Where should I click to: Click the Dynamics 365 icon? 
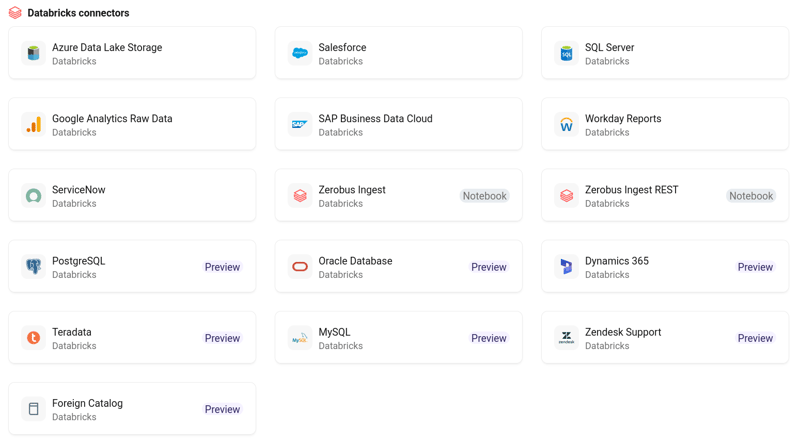[566, 267]
